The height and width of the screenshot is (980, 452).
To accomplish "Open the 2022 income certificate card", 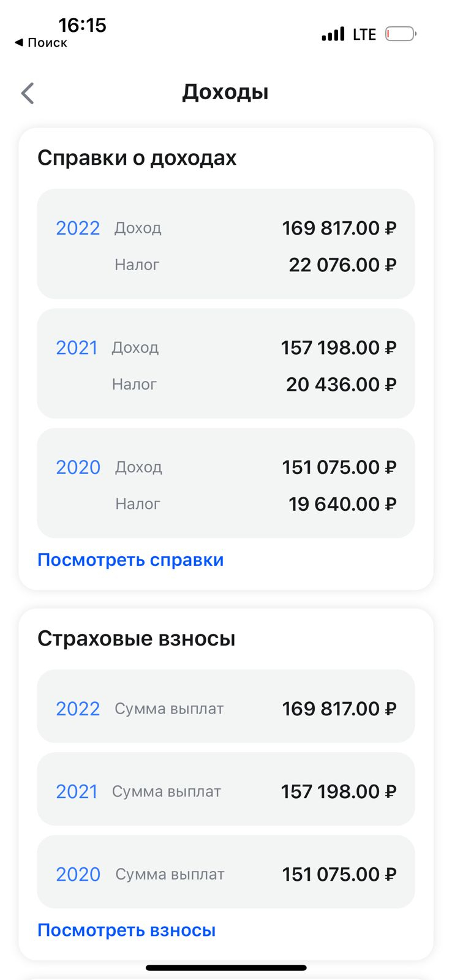I will (x=226, y=244).
